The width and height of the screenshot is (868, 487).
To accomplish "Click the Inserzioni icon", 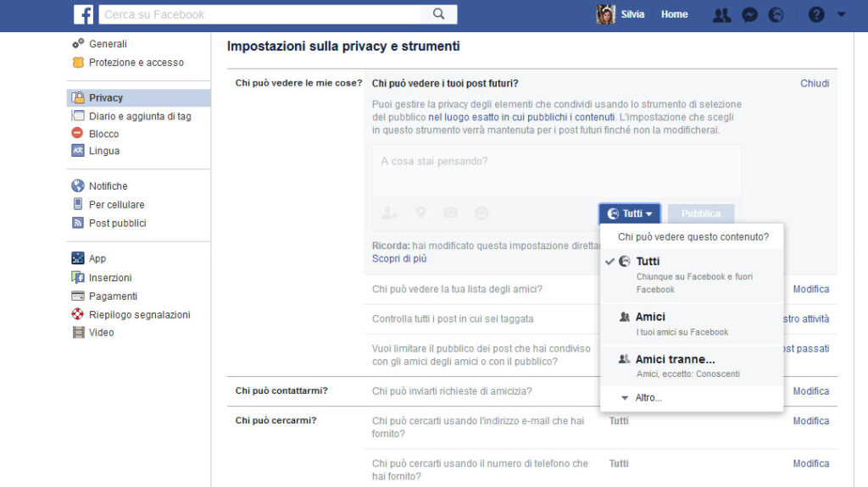I will pos(78,277).
